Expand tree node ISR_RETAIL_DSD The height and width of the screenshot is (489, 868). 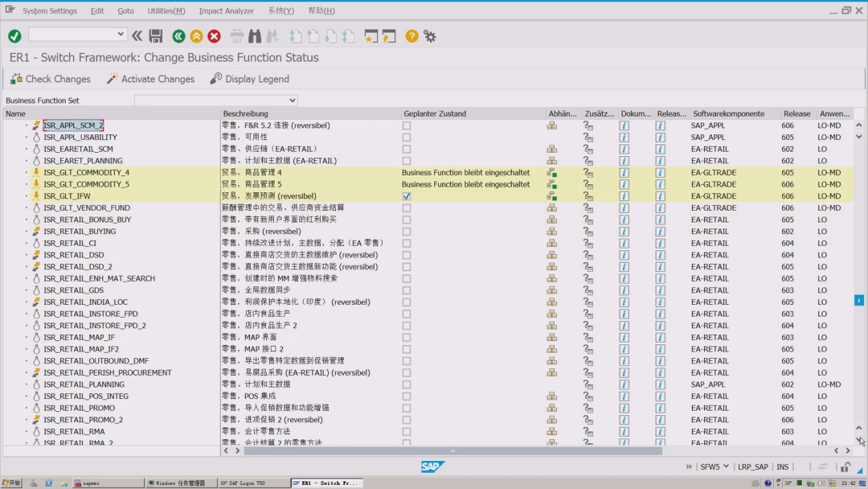[26, 255]
